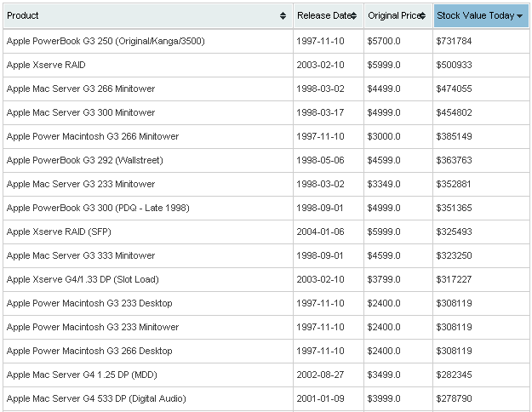Click stock value $282345

pyautogui.click(x=454, y=375)
